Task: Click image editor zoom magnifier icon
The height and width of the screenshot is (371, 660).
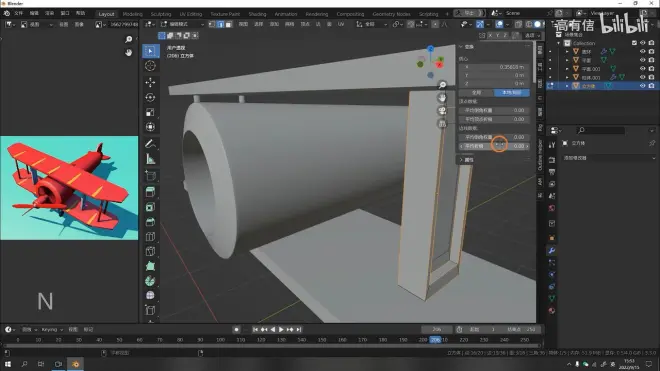Action: point(129,39)
